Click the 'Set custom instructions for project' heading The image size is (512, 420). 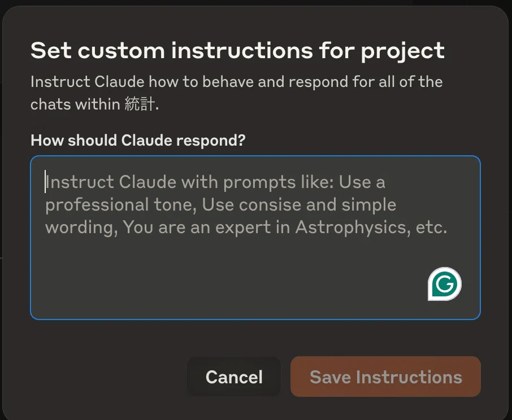(x=237, y=51)
